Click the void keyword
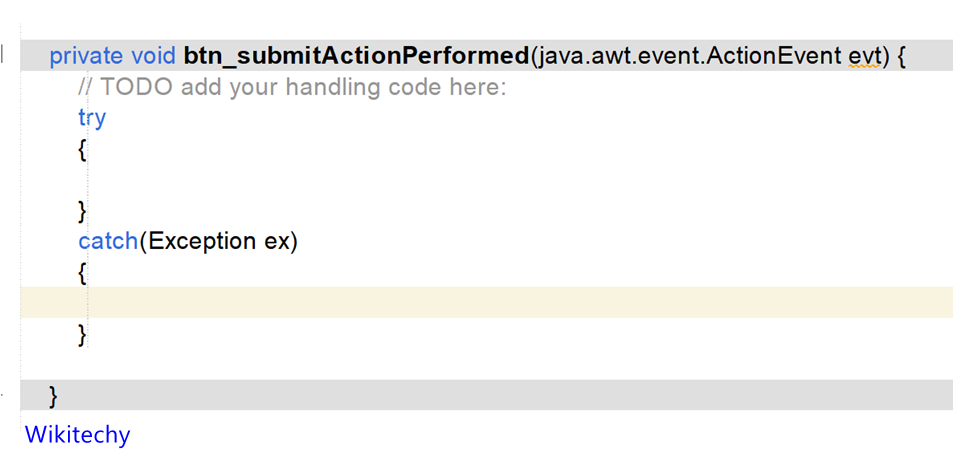This screenshot has width=970, height=456. coord(155,56)
